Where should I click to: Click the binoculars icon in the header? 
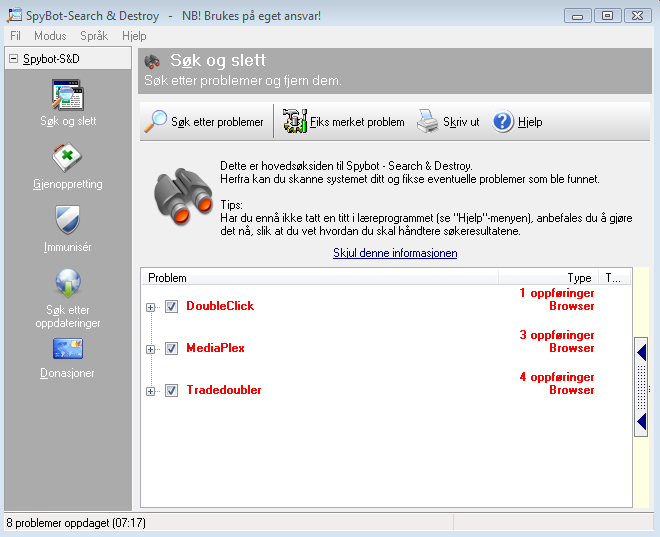(x=152, y=62)
